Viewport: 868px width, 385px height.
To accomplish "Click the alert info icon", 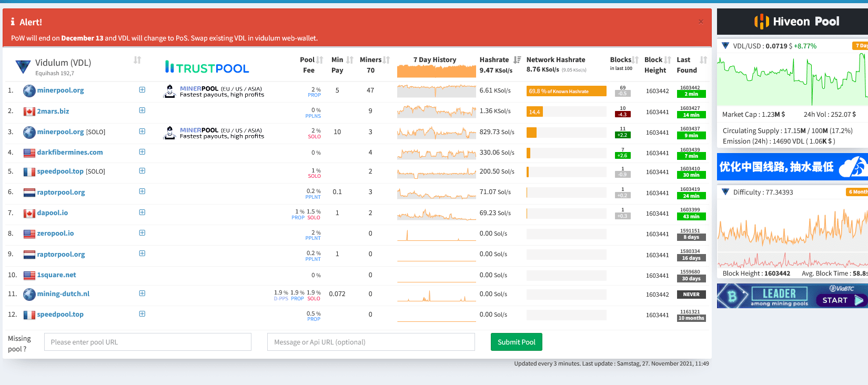I will (13, 22).
